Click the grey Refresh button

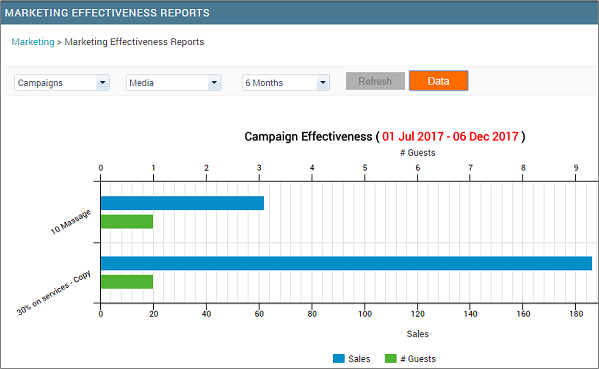coord(375,81)
